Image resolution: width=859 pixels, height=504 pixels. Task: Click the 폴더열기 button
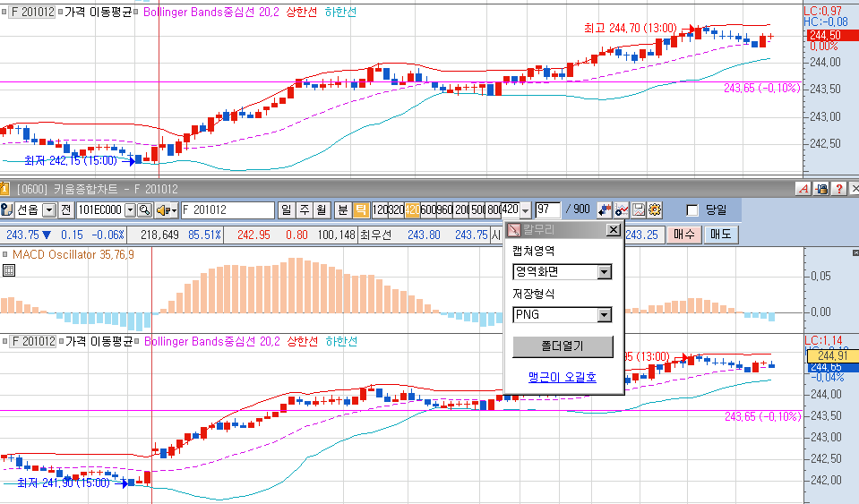tap(563, 346)
